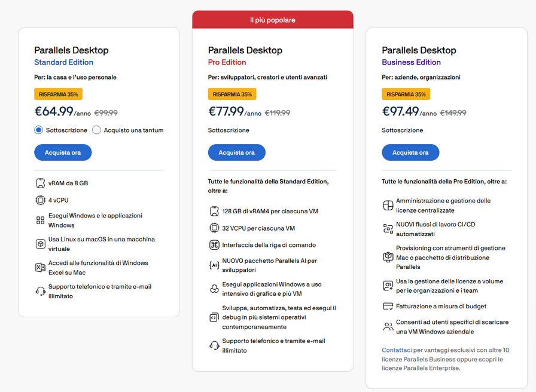
Task: Click the CI/CD automated workflows icon
Action: [388, 229]
